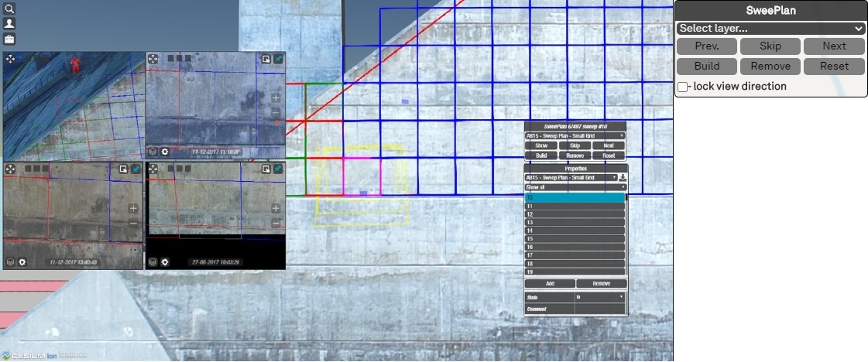
Task: Select item 15 in the sweep list
Action: [x=575, y=239]
